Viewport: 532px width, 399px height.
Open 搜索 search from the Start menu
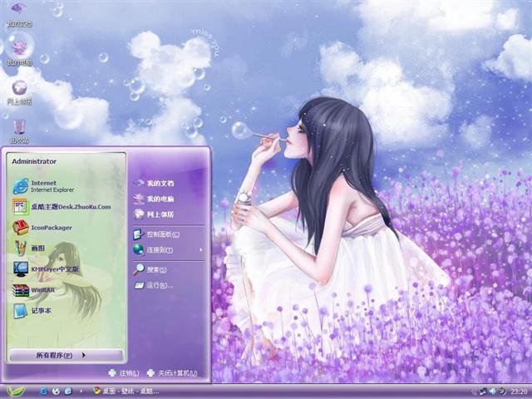150,269
